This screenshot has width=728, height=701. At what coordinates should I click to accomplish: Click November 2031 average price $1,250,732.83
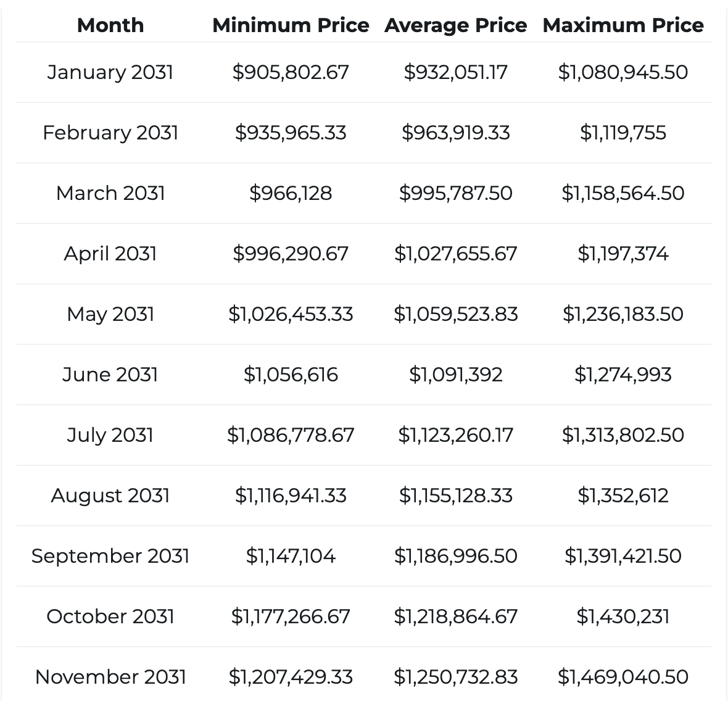[455, 677]
